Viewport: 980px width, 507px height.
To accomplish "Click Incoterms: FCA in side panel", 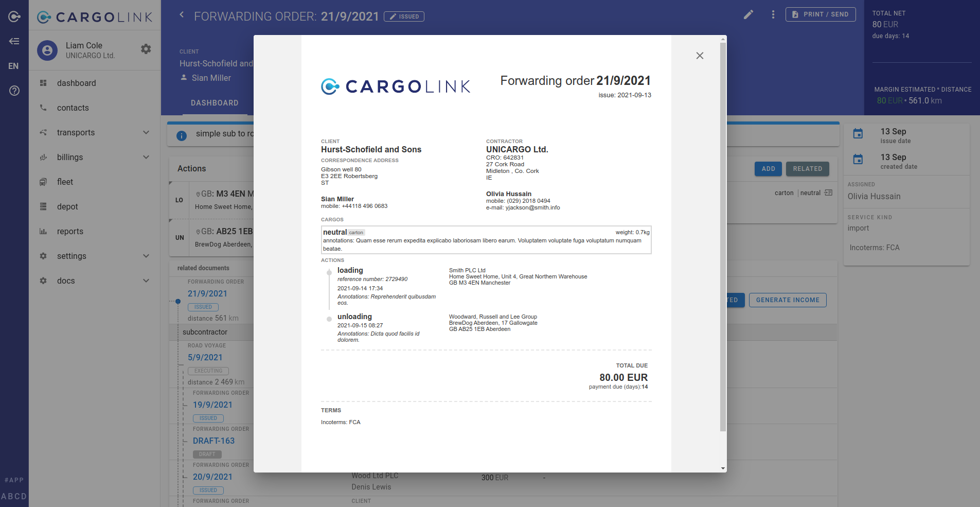I will pos(875,248).
